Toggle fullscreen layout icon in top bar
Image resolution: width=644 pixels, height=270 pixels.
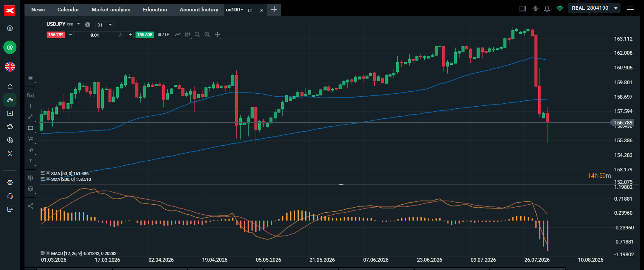pos(522,8)
